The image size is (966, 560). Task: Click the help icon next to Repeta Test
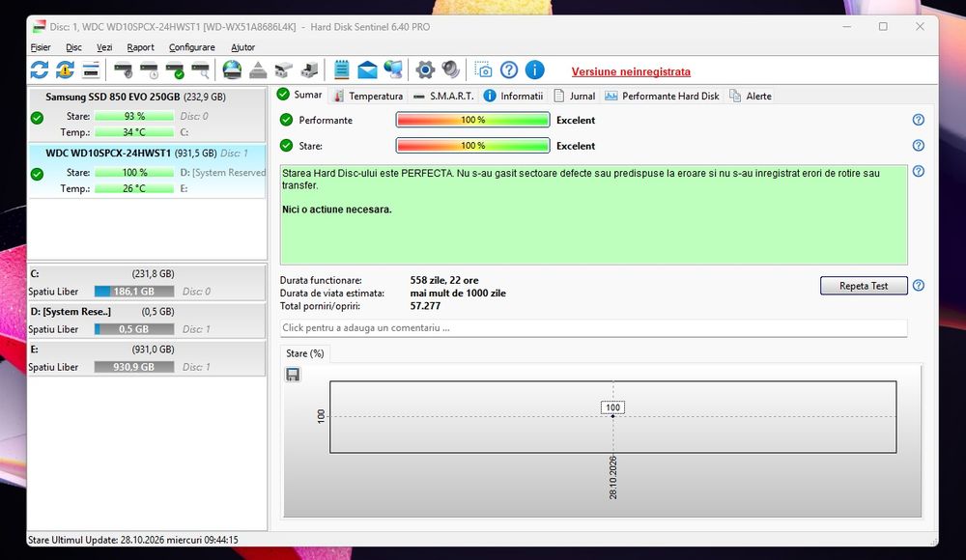point(918,286)
